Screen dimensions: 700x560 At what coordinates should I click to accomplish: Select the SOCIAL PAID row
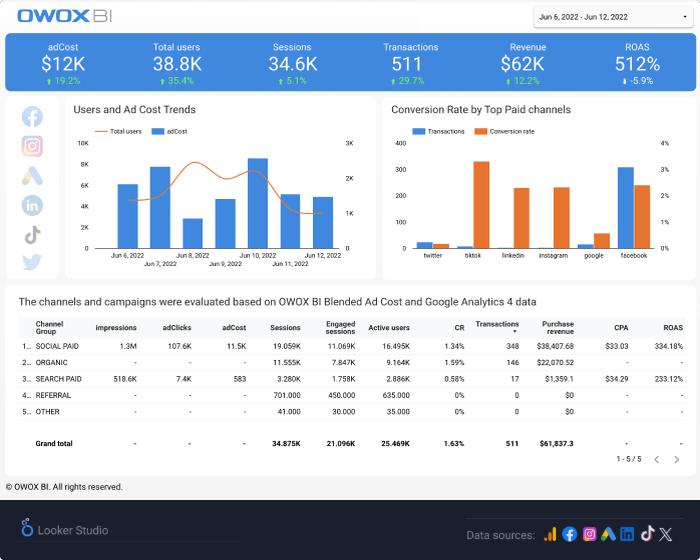click(352, 346)
